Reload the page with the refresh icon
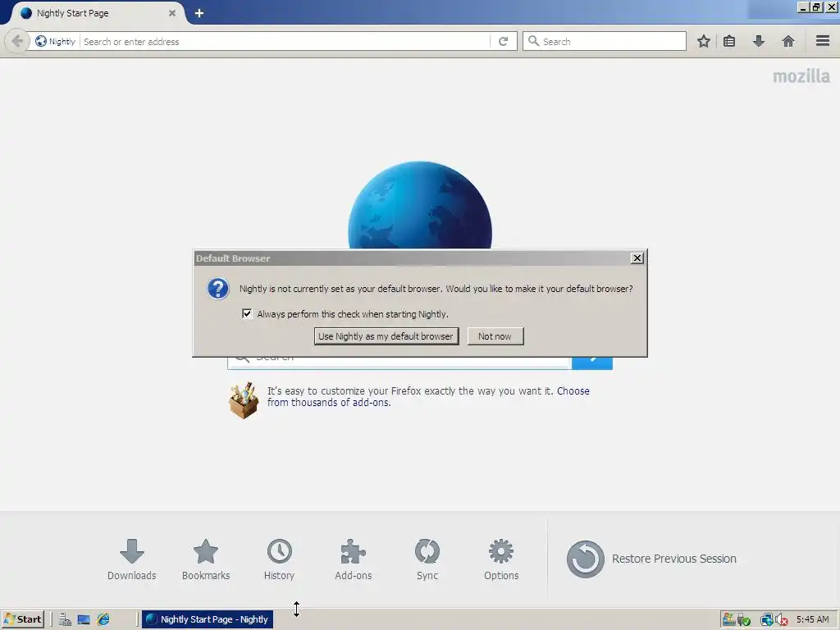 point(503,41)
